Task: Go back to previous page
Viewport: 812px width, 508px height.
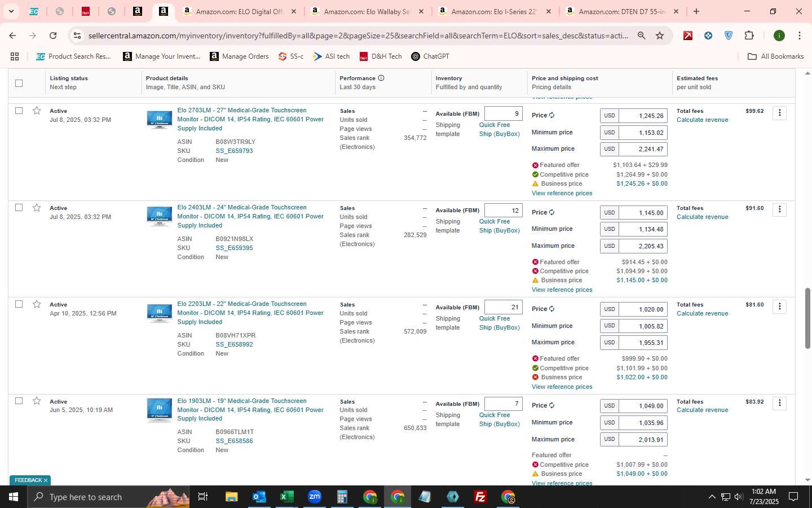Action: click(x=12, y=36)
